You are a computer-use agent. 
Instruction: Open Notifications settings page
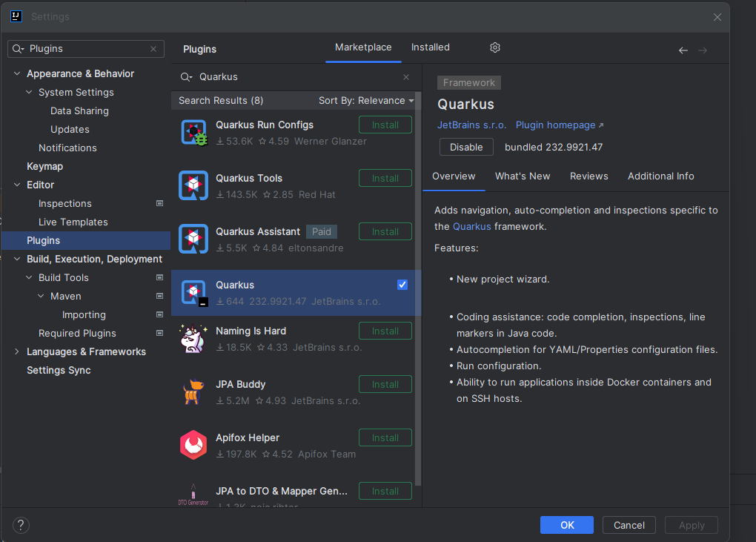(x=67, y=148)
